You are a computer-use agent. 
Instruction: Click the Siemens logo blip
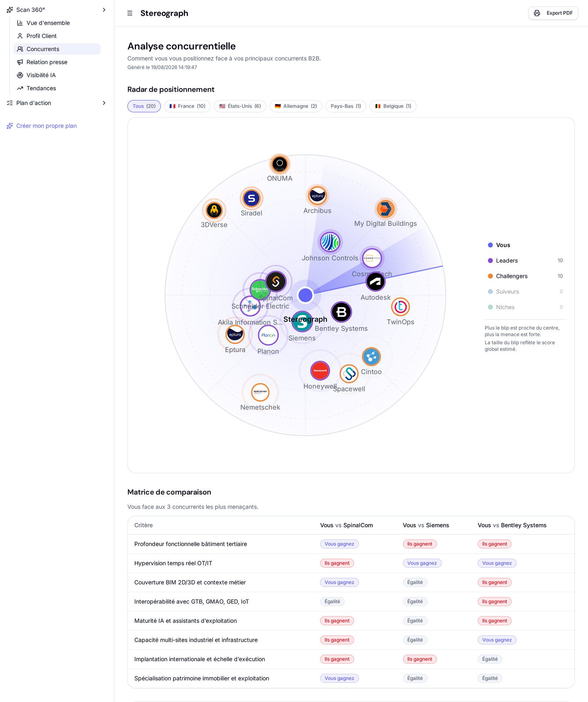pyautogui.click(x=302, y=322)
